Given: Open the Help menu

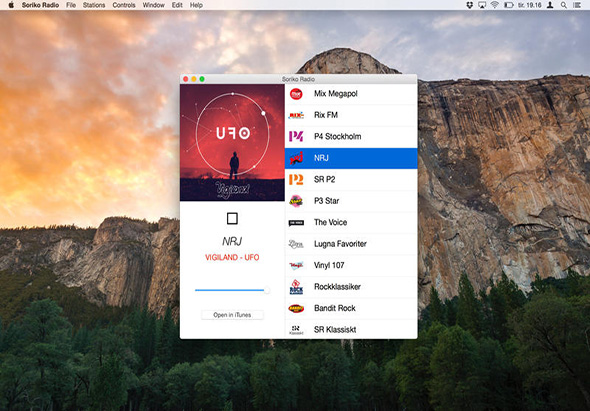Looking at the screenshot, I should tap(196, 5).
